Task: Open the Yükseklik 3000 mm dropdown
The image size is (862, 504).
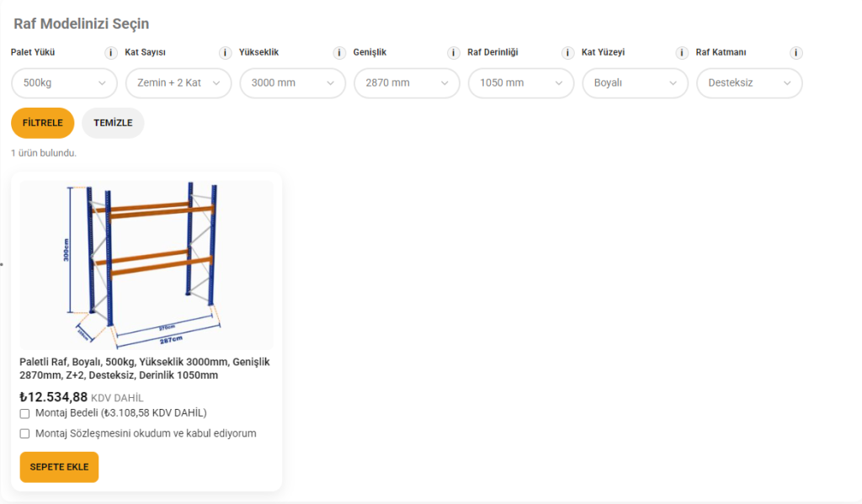Action: [x=292, y=83]
